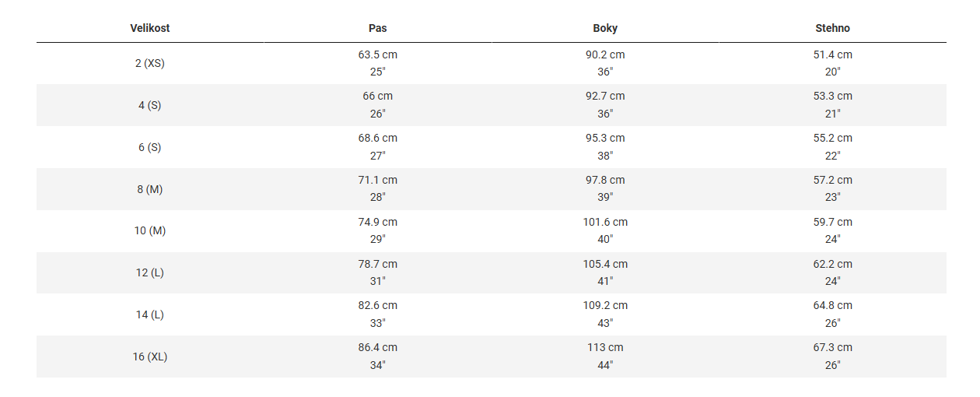980x397 pixels.
Task: Click the 97.8 cm hips measurement
Action: [605, 181]
